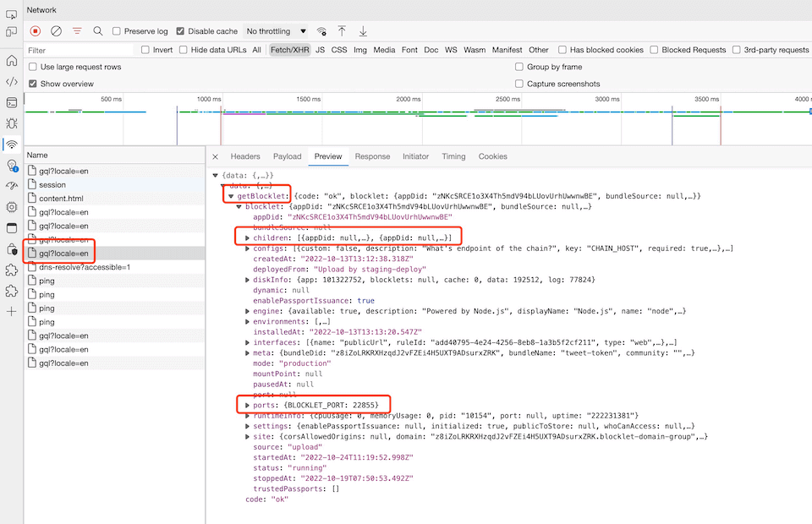Select the Fetch/XHR filter button
The image size is (812, 524).
click(289, 50)
